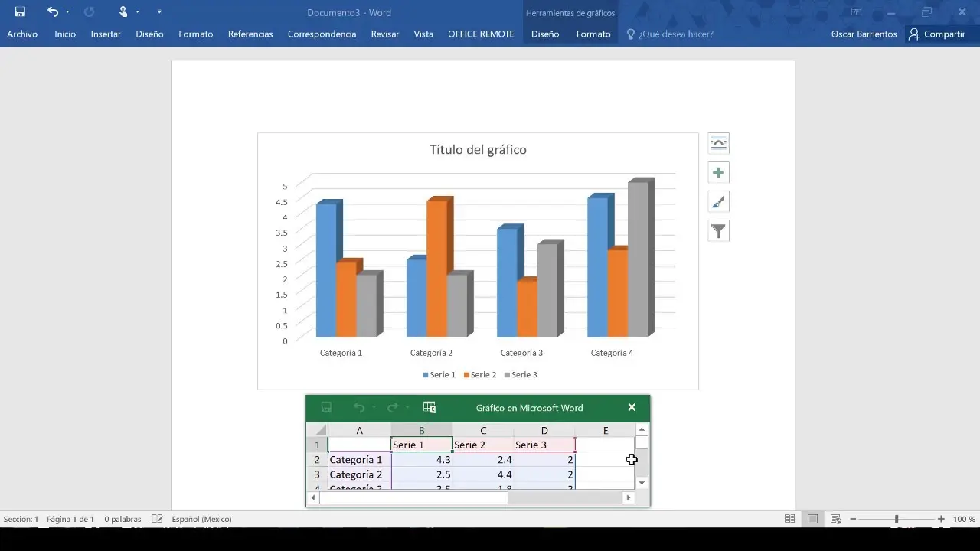The width and height of the screenshot is (980, 551).
Task: Click the proofing check icon in status bar
Action: (157, 519)
